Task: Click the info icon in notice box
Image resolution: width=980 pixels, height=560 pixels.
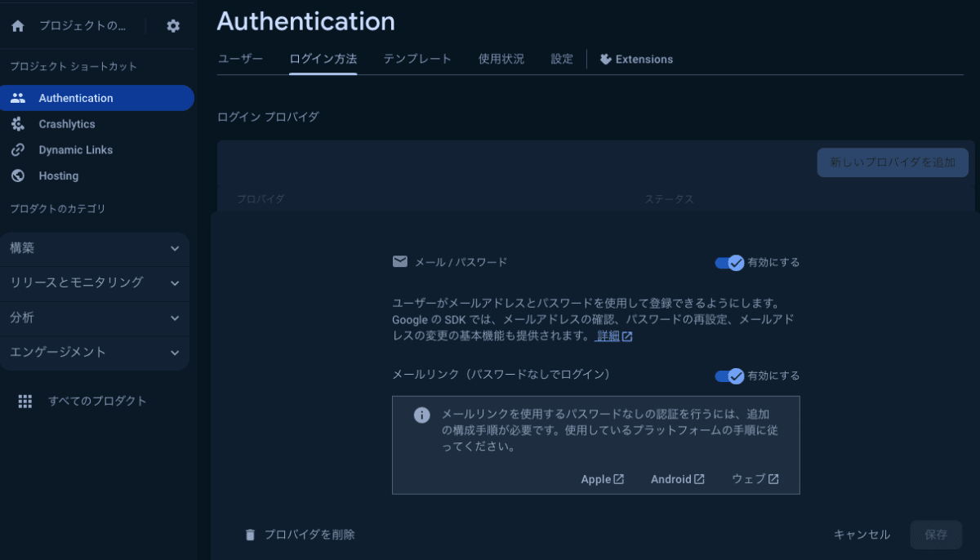Action: (x=421, y=415)
